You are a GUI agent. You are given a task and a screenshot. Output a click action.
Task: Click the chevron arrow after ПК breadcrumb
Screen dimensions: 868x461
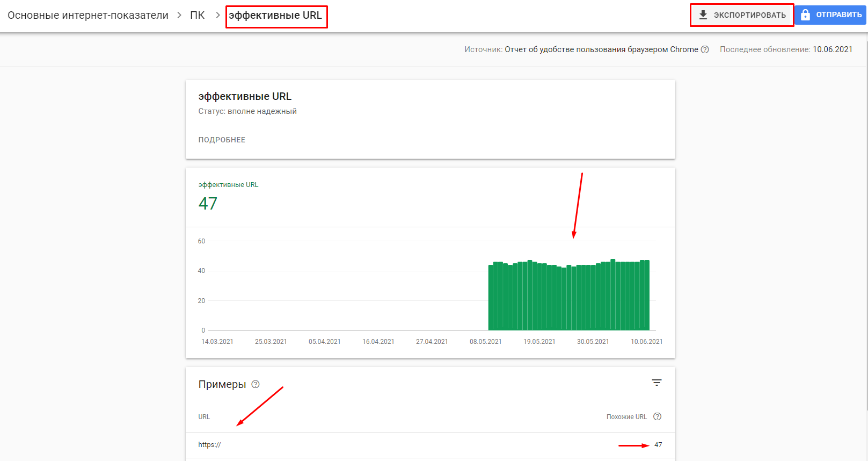pyautogui.click(x=217, y=15)
